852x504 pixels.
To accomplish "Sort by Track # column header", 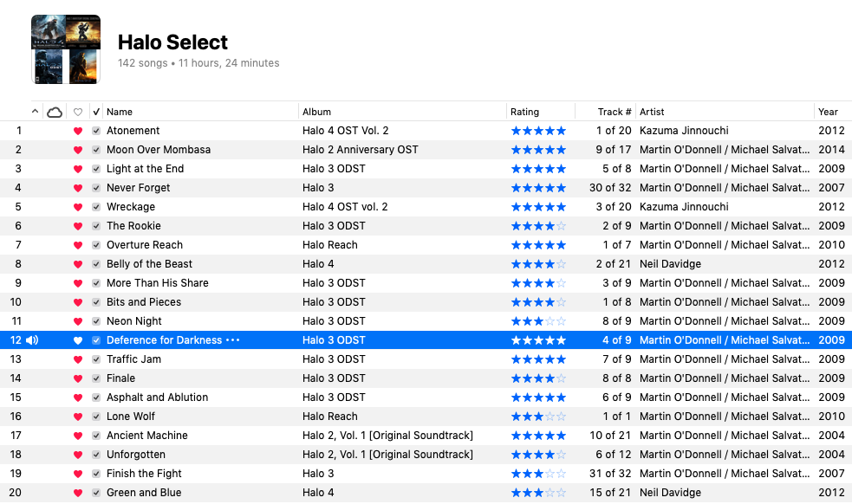I will 615,112.
